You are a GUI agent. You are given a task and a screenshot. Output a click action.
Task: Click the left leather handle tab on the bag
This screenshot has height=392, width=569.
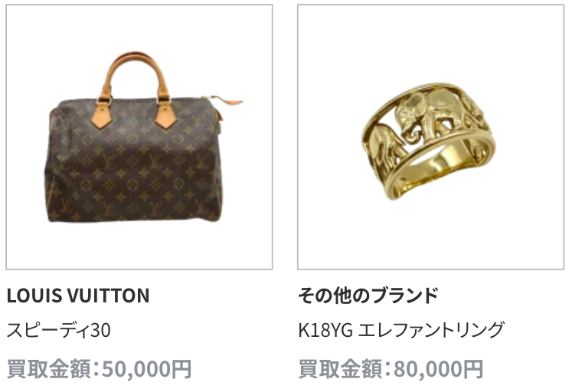102,113
